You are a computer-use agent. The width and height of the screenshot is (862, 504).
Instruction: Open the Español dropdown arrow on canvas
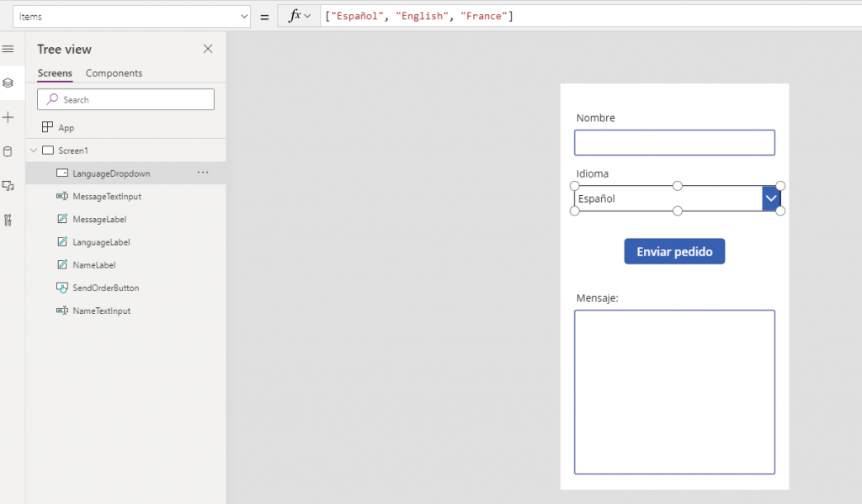tap(771, 199)
